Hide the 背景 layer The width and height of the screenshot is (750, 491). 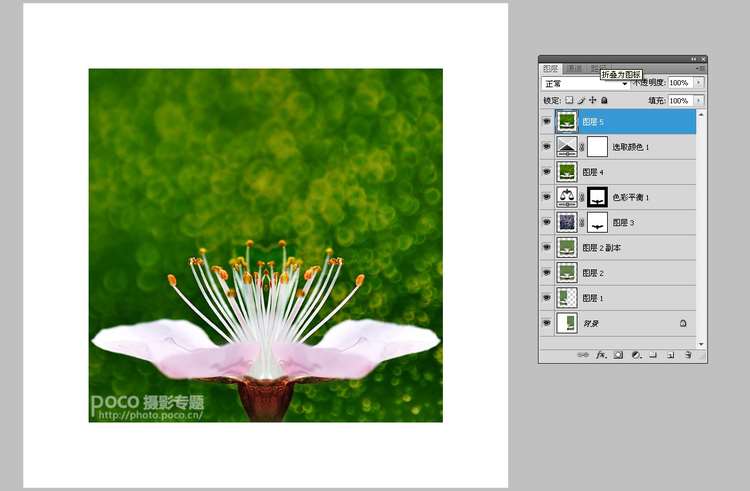pyautogui.click(x=546, y=323)
